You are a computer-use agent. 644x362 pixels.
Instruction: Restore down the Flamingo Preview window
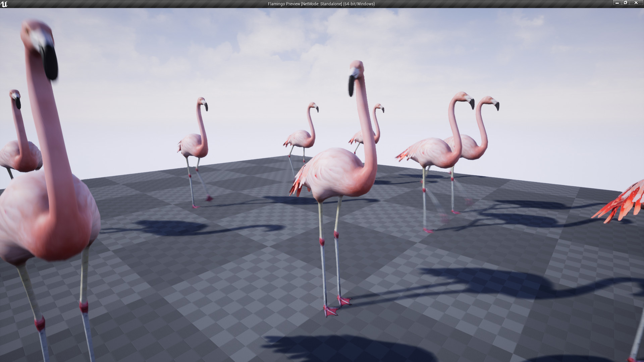coord(626,3)
